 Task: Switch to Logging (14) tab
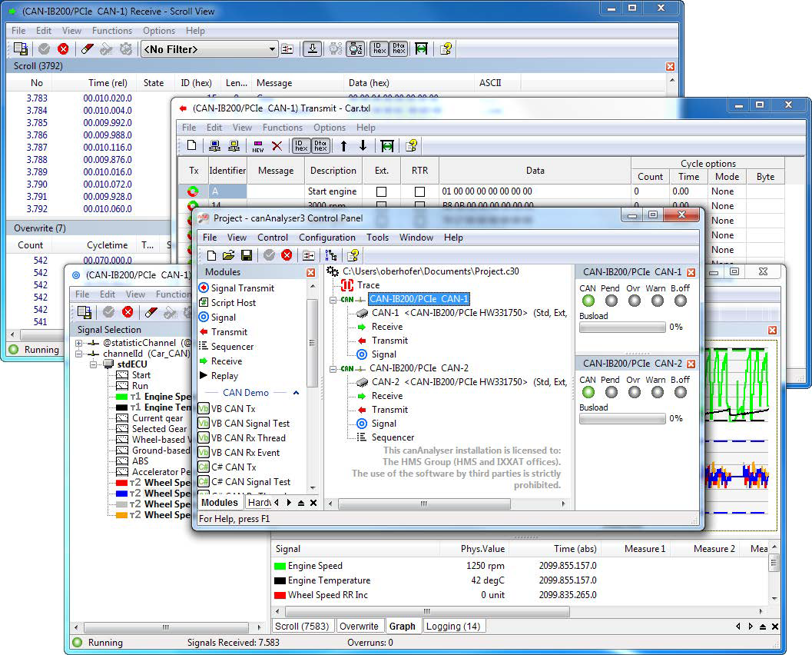click(452, 627)
